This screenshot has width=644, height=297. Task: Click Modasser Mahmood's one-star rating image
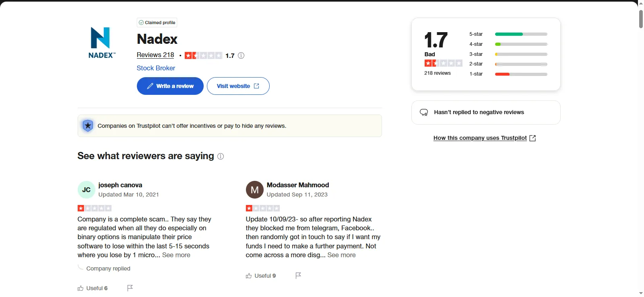pos(263,208)
